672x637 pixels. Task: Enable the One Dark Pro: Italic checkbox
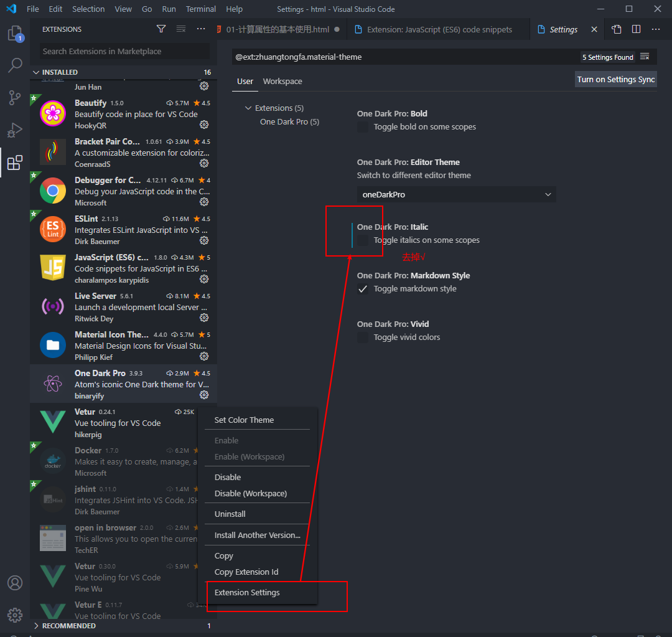pos(363,240)
